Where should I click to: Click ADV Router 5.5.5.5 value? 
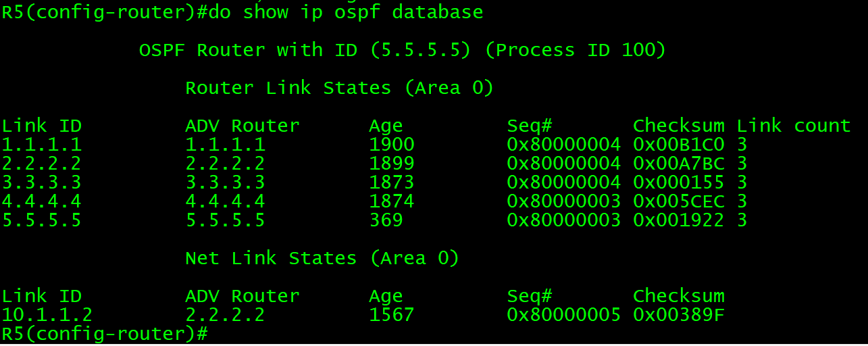click(x=225, y=220)
